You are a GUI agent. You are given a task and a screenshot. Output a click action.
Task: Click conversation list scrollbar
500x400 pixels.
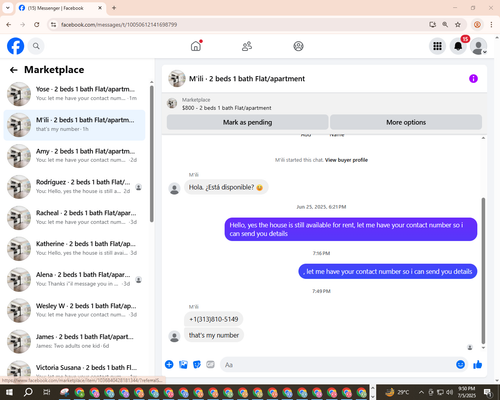[x=152, y=154]
